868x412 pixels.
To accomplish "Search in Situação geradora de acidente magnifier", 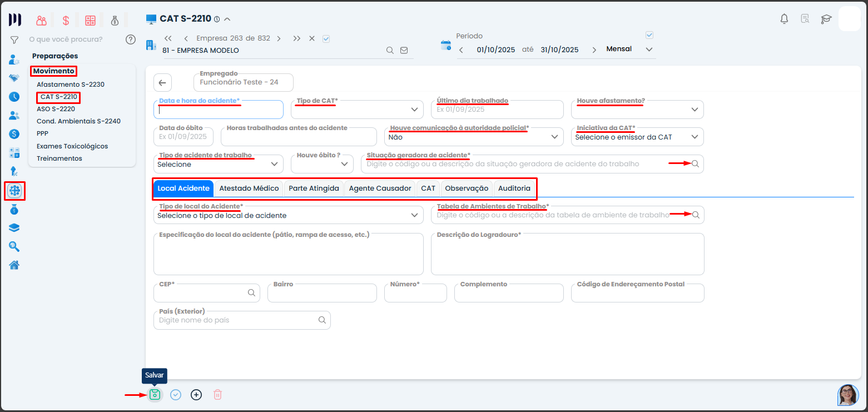I will click(695, 164).
